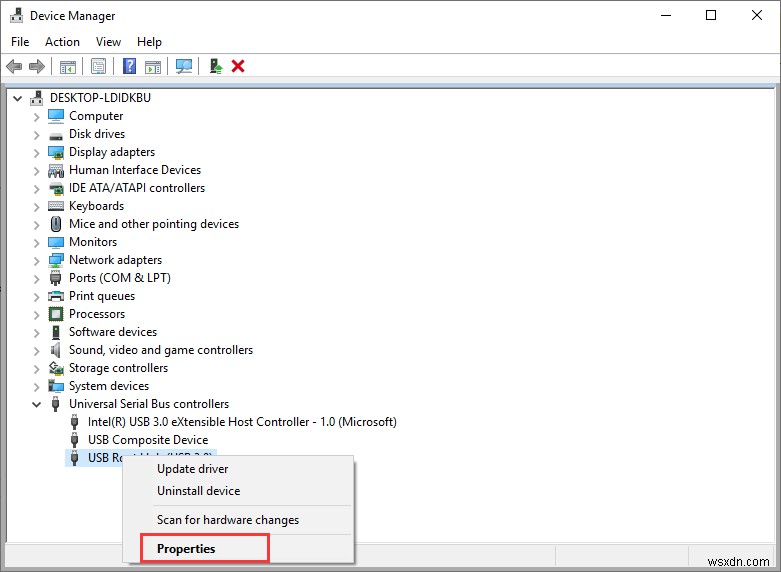This screenshot has height=572, width=781.
Task: Select the USB Composite Device label
Action: (x=148, y=440)
